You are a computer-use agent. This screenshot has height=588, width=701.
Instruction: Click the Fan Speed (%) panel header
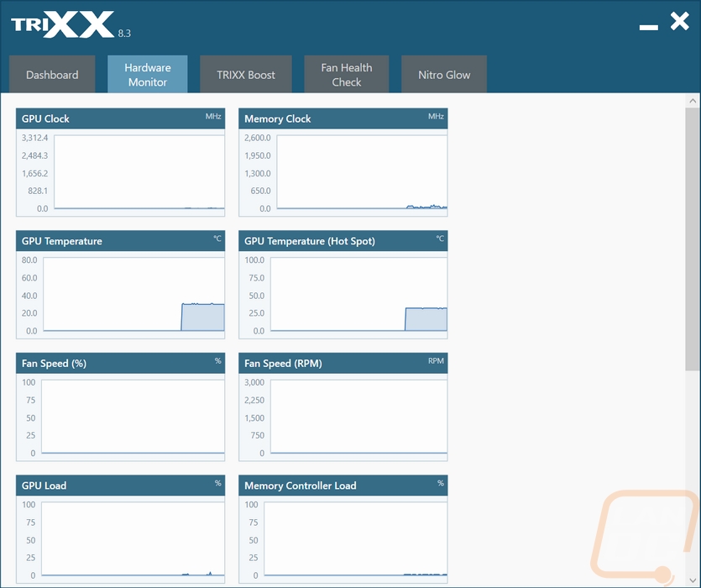tap(120, 363)
